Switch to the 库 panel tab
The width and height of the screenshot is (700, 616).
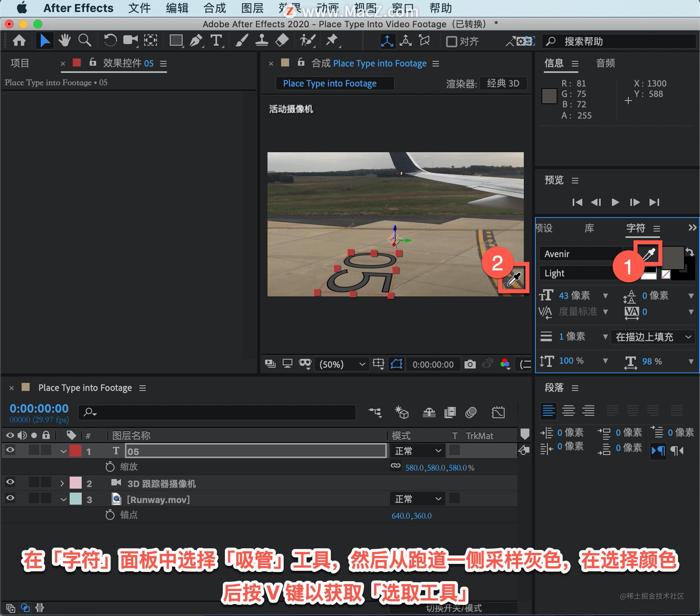pyautogui.click(x=589, y=228)
